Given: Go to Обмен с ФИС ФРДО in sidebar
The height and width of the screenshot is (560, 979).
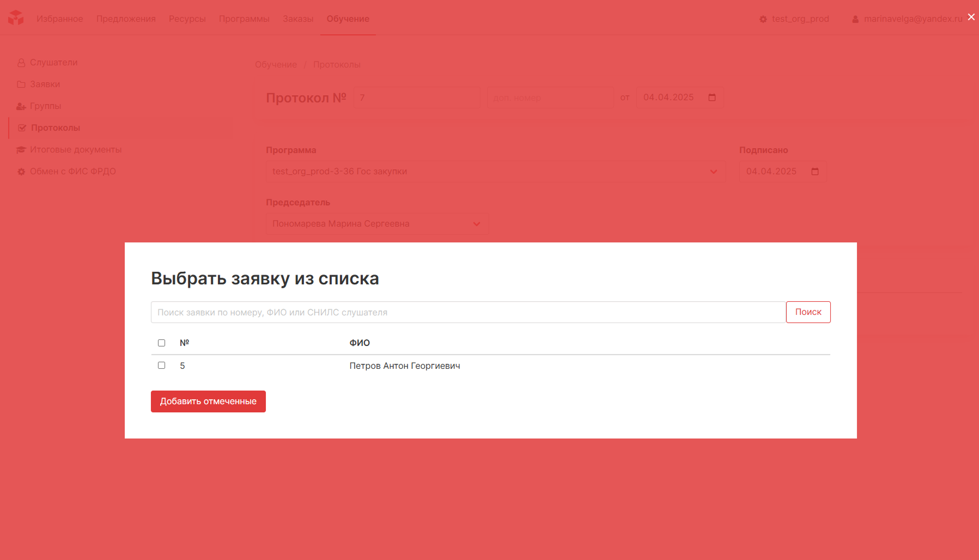Looking at the screenshot, I should 73,172.
